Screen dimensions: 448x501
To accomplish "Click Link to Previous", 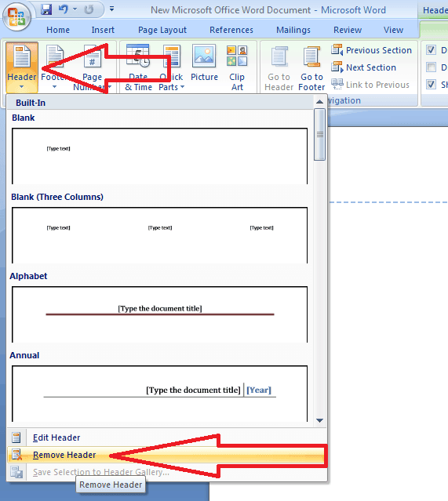I will (370, 85).
